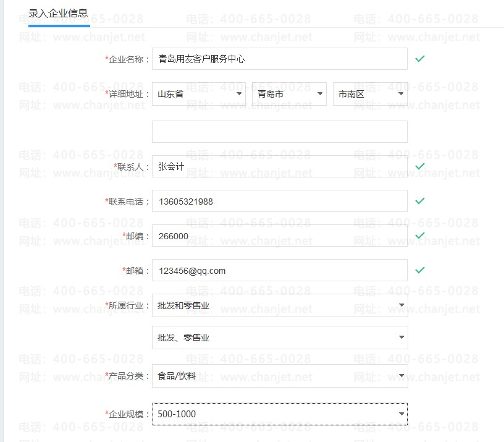Open the 500-1000 company size dropdown
504x442 pixels.
[279, 414]
